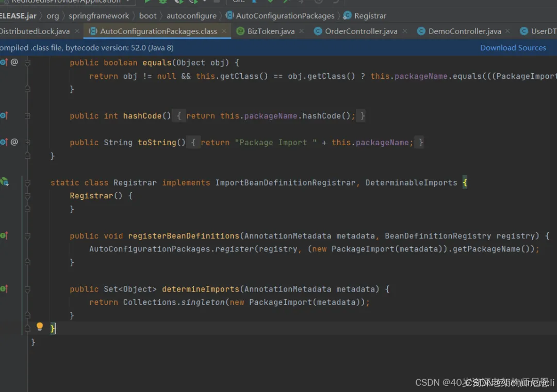This screenshot has height=392, width=557.
Task: Click 'equals' method name in declaration
Action: point(157,63)
